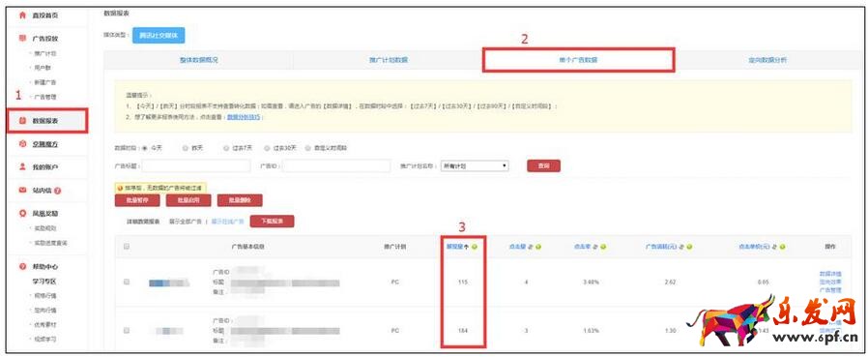This screenshot has width=868, height=357.
Task: Sort by the 点击量 column arrow
Action: [531, 247]
